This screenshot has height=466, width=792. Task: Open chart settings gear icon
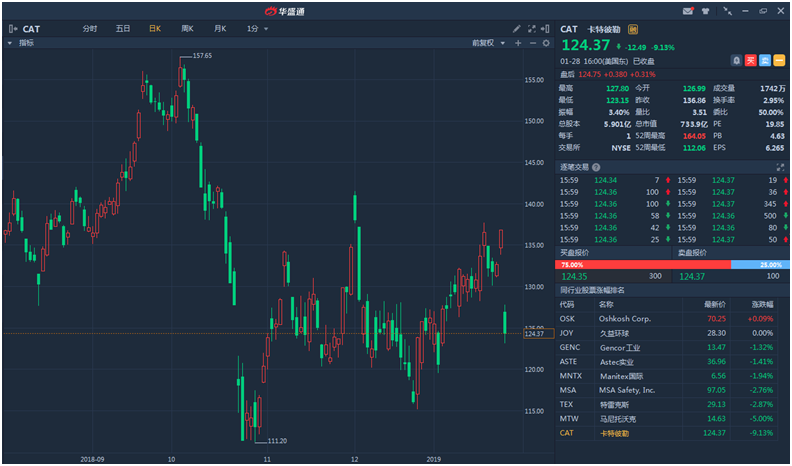click(x=546, y=43)
